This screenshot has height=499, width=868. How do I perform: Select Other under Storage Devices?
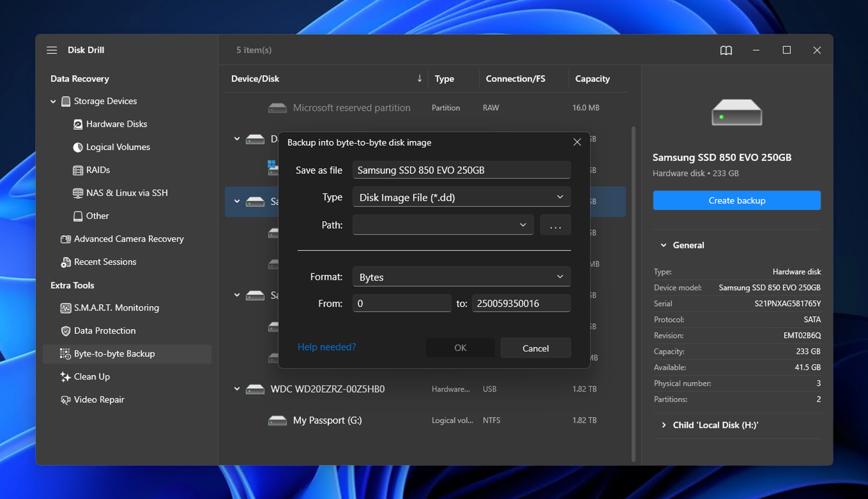[x=97, y=216]
